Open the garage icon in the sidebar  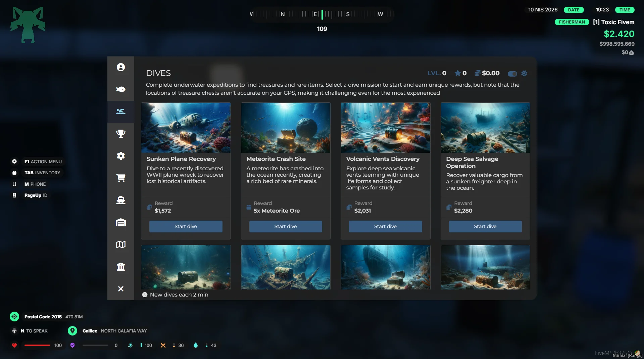click(121, 222)
